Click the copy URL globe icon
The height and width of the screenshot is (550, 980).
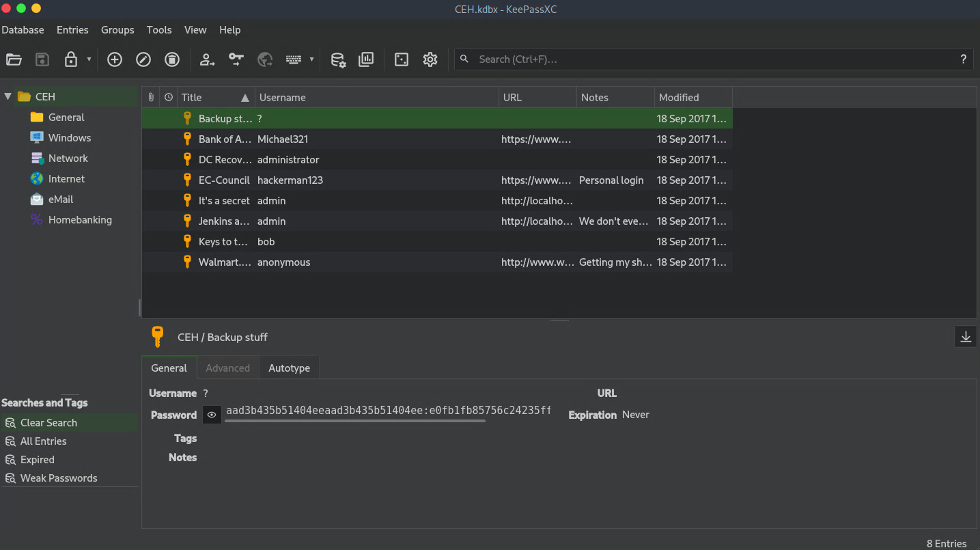coord(265,59)
